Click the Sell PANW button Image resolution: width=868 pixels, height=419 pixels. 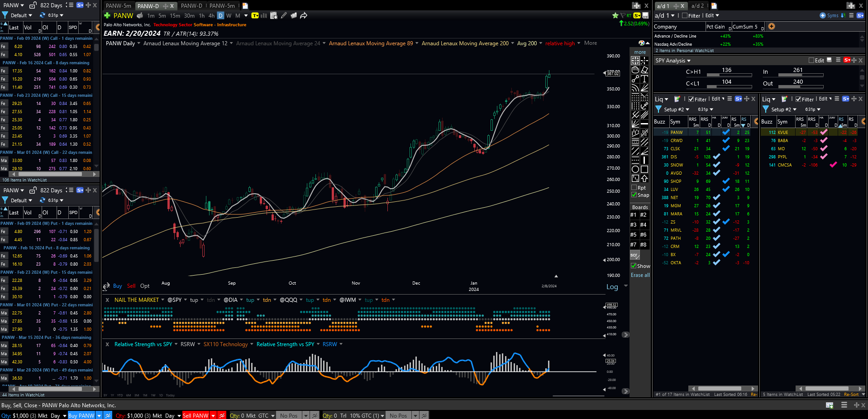point(196,415)
